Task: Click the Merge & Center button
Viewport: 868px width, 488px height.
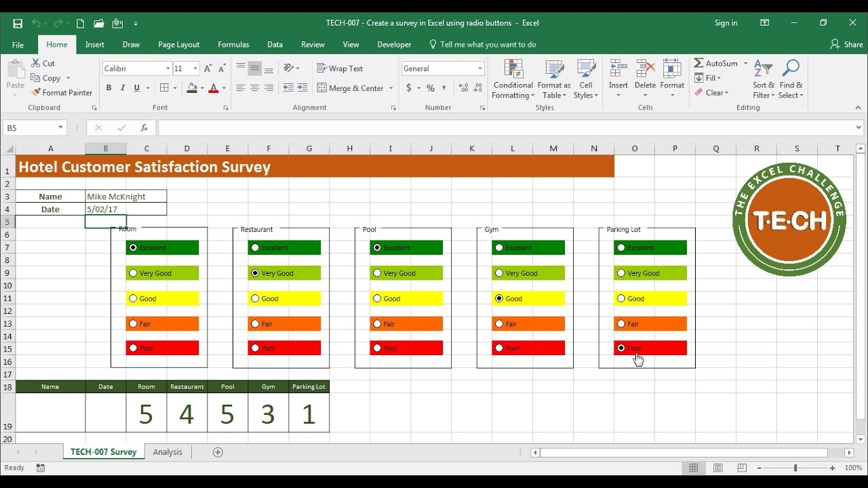Action: [x=355, y=88]
